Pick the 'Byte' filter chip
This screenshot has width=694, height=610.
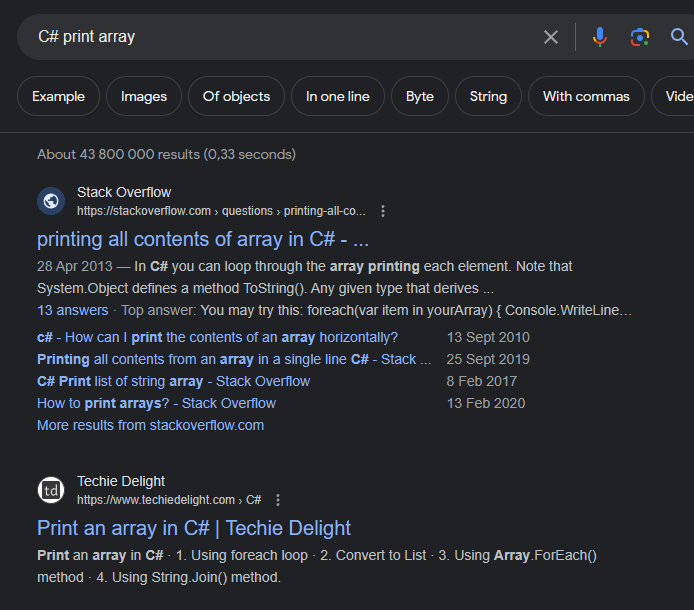[x=420, y=96]
